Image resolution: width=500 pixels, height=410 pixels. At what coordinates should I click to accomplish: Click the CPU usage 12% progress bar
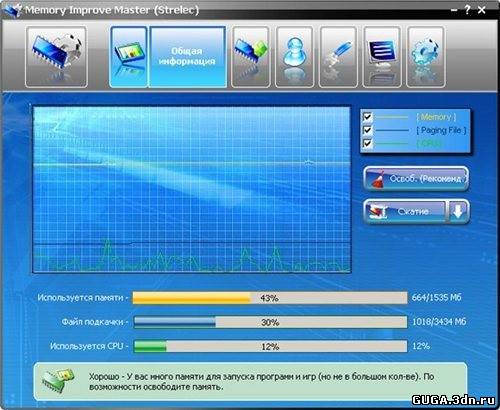[x=270, y=346]
